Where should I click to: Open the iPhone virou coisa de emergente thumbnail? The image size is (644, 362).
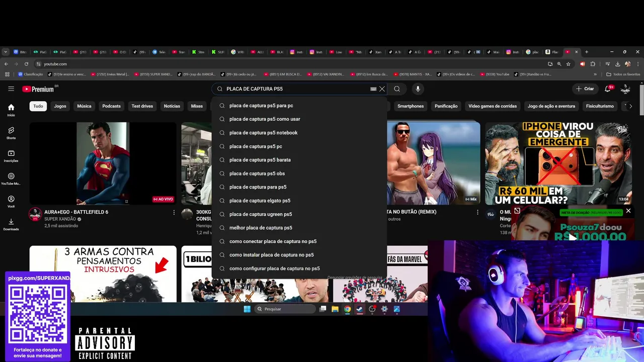(x=558, y=163)
